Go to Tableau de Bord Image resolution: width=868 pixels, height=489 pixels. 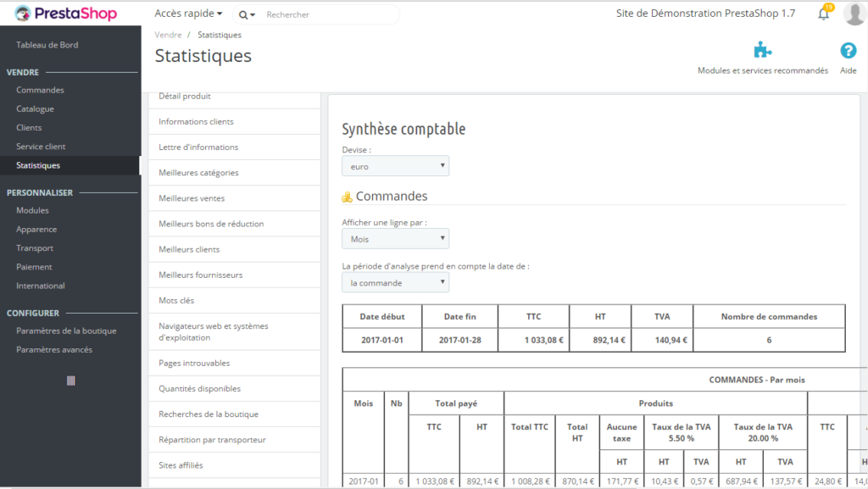47,45
